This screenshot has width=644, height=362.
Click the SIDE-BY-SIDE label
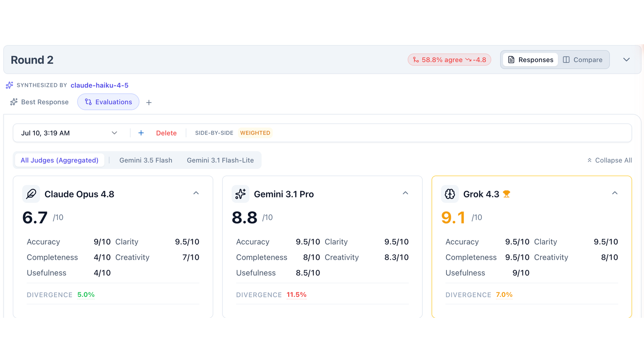(x=214, y=133)
